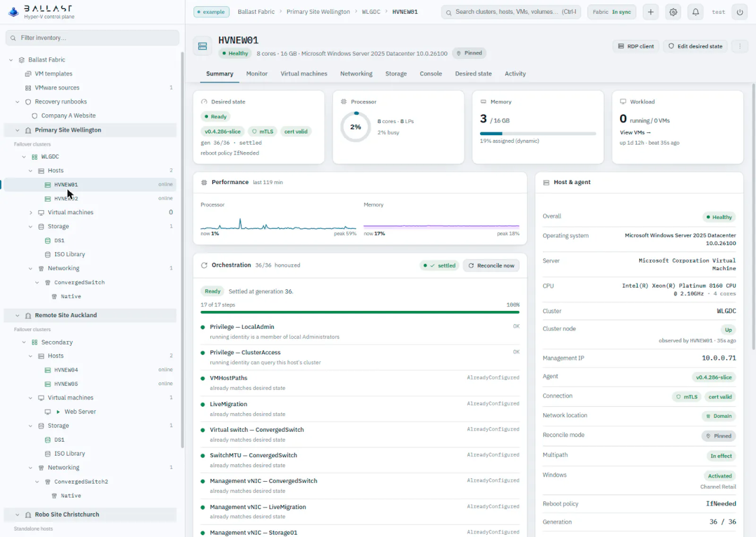
Task: Collapse the Robo Site Christchurch section
Action: pos(17,515)
